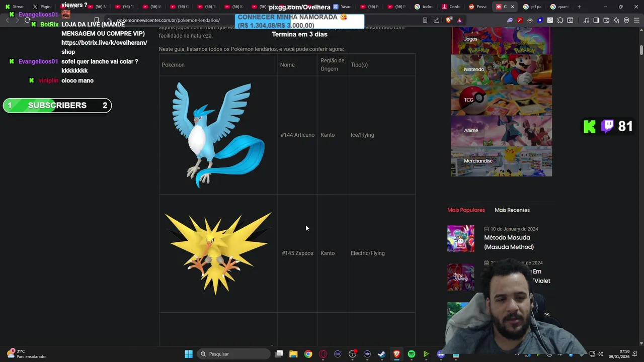Open the Nintendo category banner
The width and height of the screenshot is (644, 362).
(x=501, y=69)
